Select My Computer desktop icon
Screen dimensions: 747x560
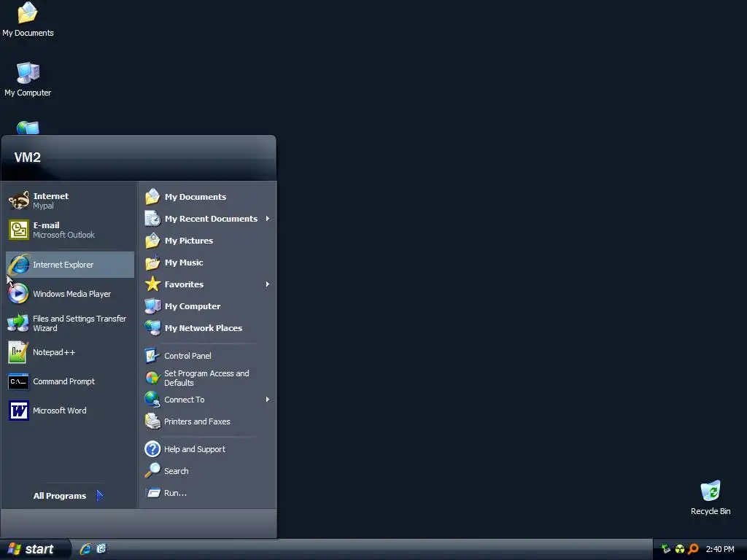pos(28,79)
